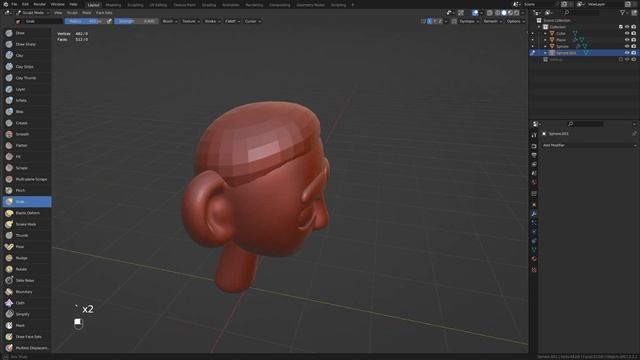Select the Layer brush tool

27,89
